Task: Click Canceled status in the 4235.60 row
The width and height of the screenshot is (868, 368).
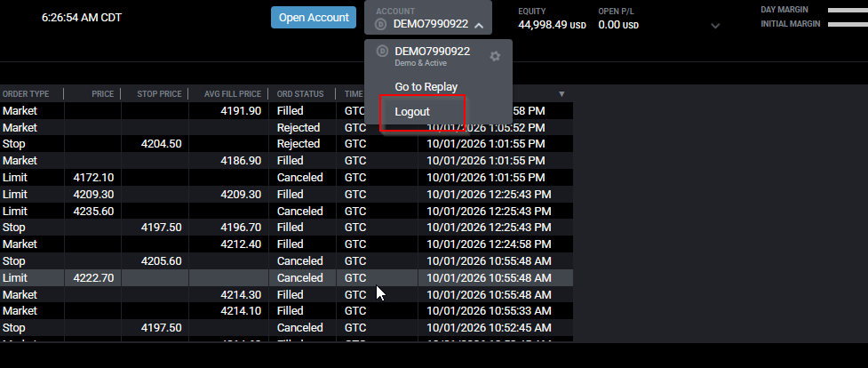Action: coord(300,212)
